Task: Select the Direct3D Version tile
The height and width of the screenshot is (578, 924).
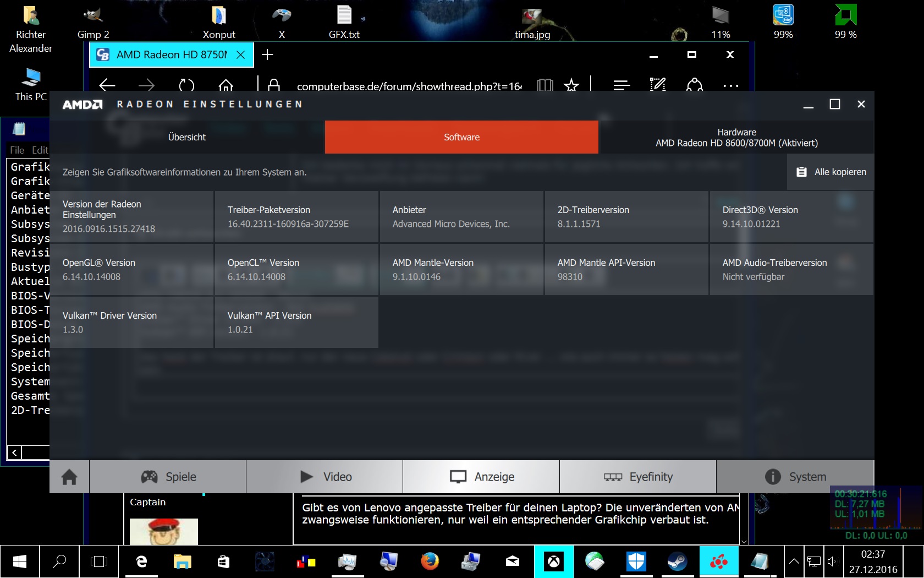Action: pyautogui.click(x=791, y=217)
